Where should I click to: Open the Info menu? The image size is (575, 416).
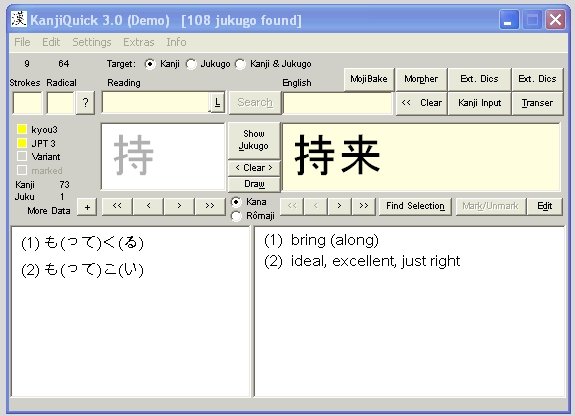pyautogui.click(x=176, y=42)
